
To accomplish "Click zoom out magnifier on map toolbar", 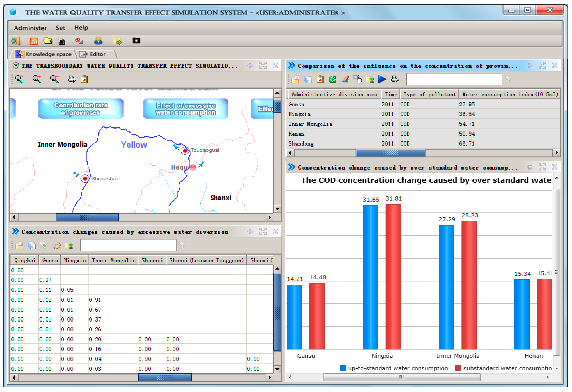I will [54, 79].
